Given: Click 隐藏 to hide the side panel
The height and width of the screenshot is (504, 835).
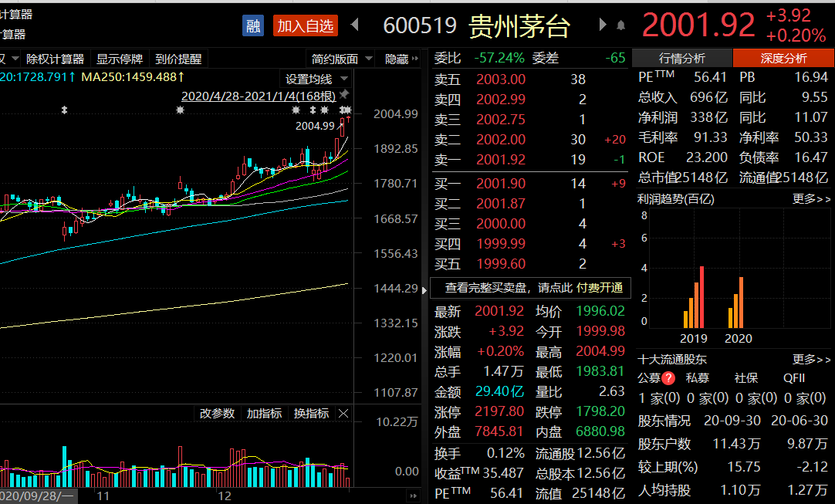Looking at the screenshot, I should (x=401, y=59).
